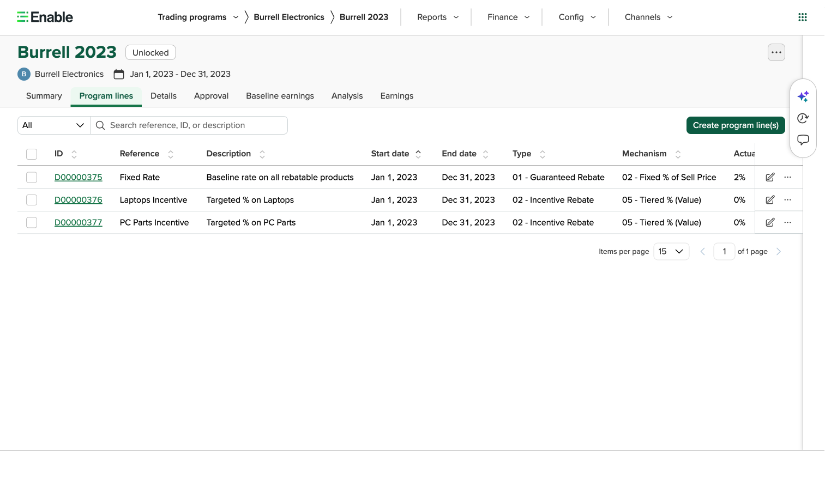825x504 pixels.
Task: Open program line D00000375 link
Action: pos(79,178)
